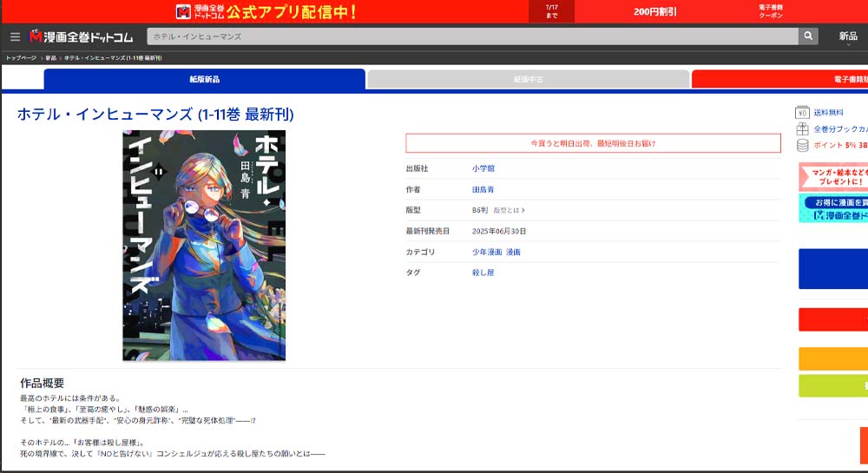Click the red button in sidebar
Screen dimensions: 868x473
tap(833, 319)
